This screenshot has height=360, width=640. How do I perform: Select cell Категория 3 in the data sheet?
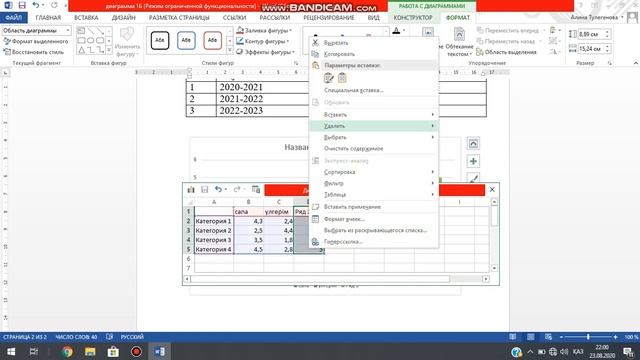(x=213, y=240)
